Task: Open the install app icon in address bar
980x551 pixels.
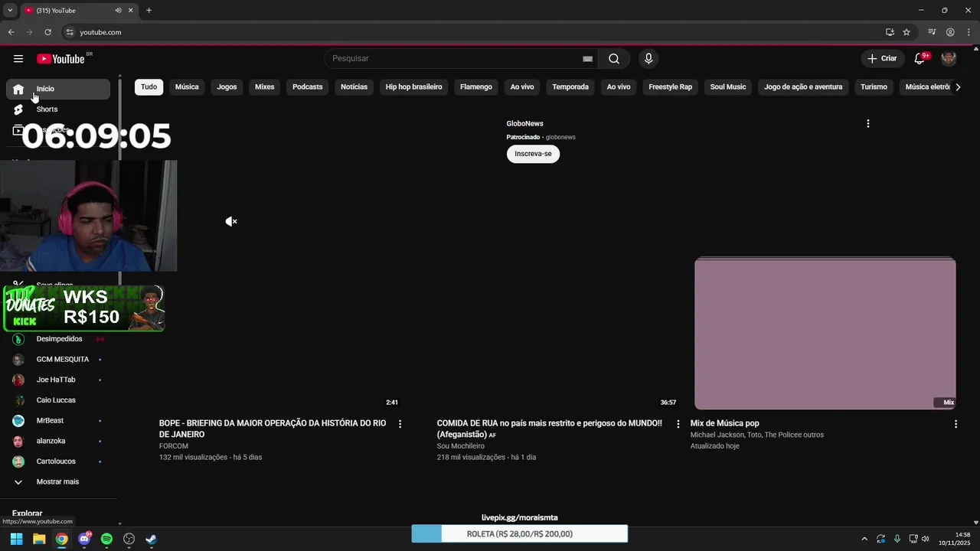Action: pos(890,32)
